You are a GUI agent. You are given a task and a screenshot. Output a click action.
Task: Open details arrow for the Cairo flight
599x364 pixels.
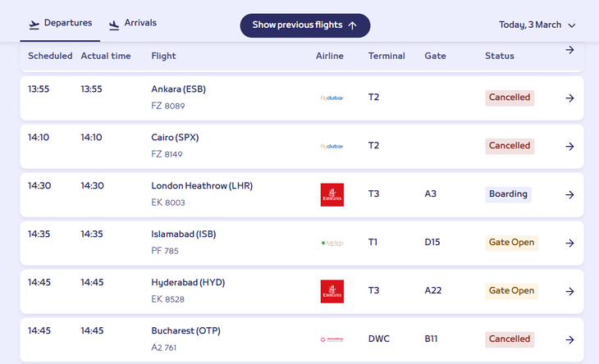pyautogui.click(x=569, y=147)
